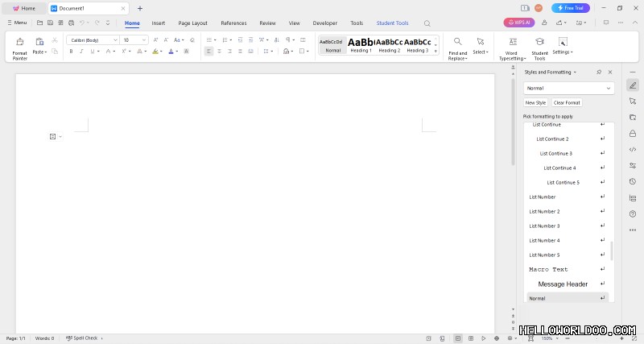Increase font size with grow font icon

pyautogui.click(x=155, y=39)
